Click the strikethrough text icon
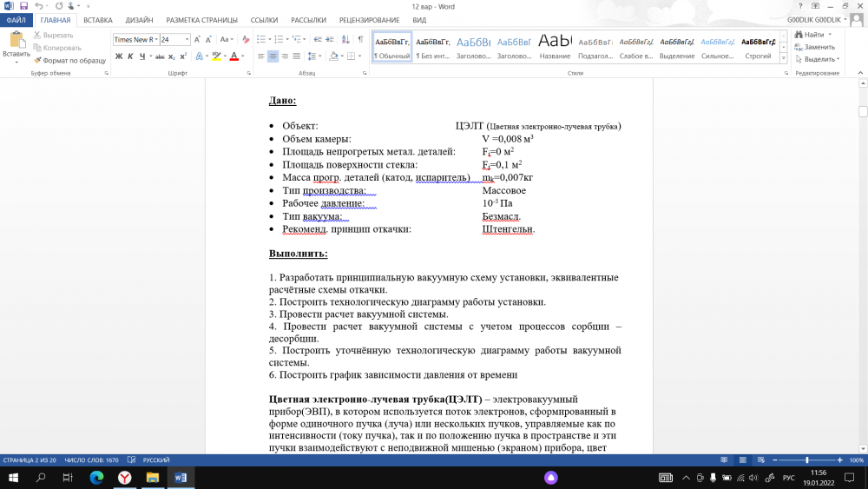The height and width of the screenshot is (489, 868). point(160,56)
